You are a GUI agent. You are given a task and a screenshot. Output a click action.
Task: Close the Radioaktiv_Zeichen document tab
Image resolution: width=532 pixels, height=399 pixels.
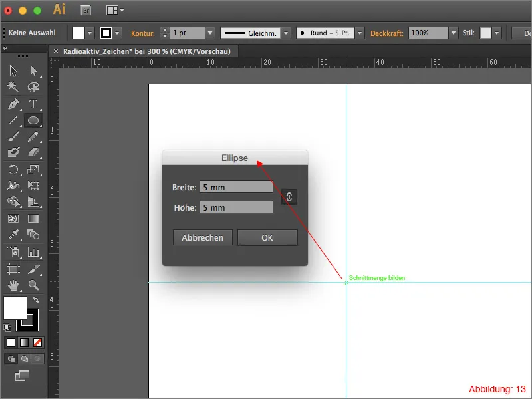point(56,51)
